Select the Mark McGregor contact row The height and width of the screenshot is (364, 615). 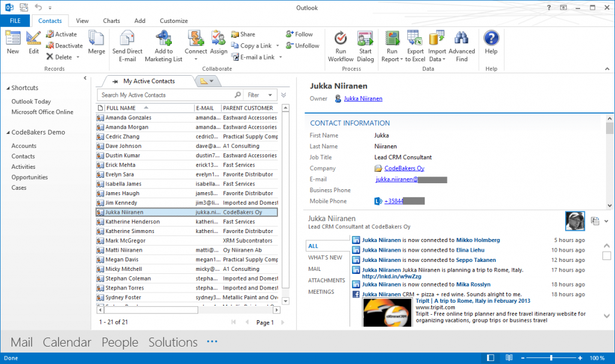click(187, 240)
